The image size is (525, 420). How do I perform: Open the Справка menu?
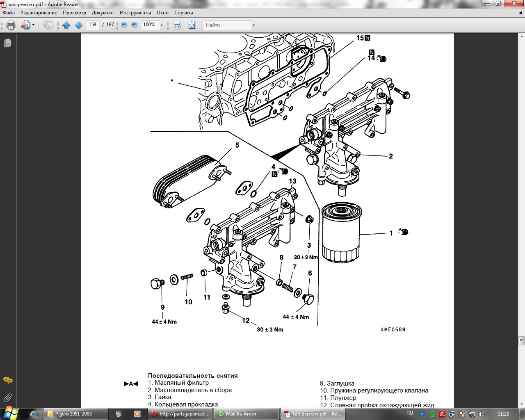tap(183, 13)
